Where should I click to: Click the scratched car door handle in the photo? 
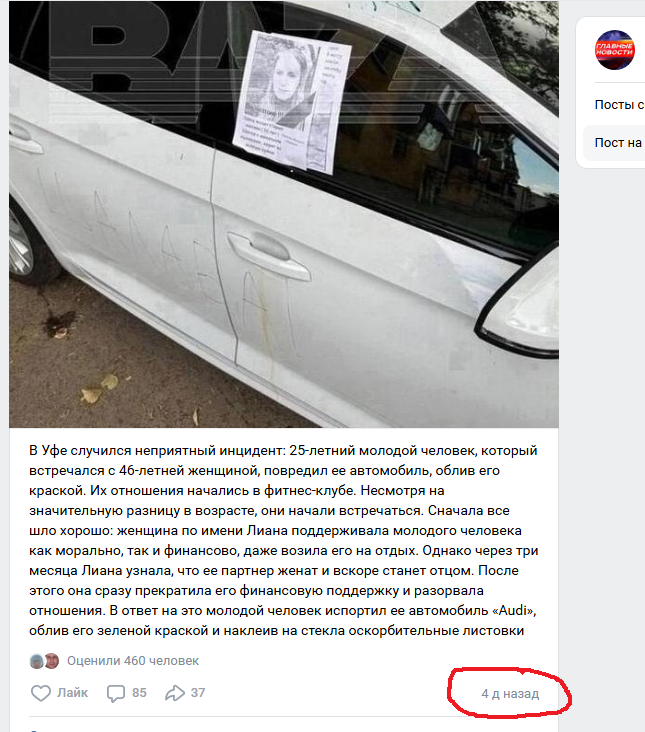point(269,256)
